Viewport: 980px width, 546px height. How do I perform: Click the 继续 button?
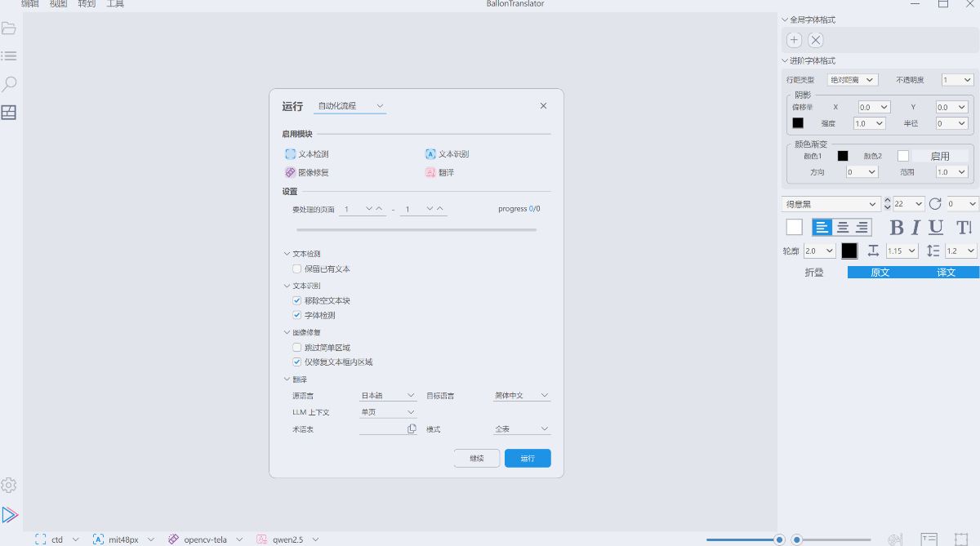coord(477,459)
